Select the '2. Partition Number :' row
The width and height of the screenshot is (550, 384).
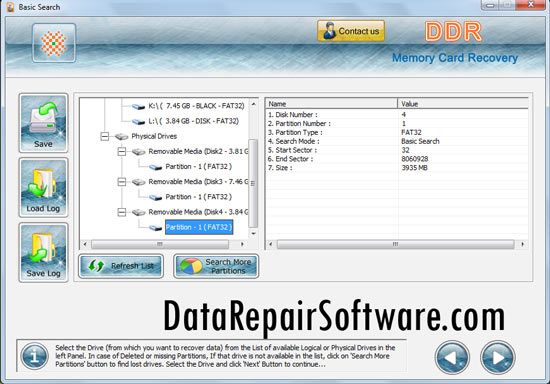(397, 123)
